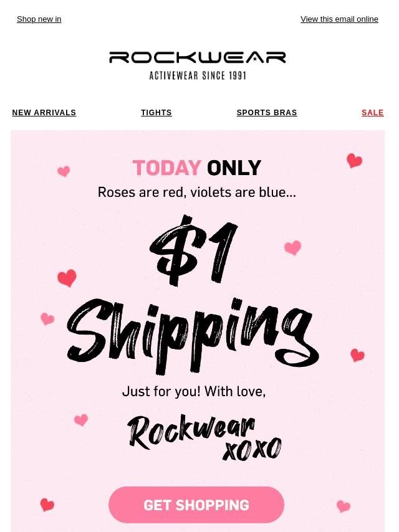Click 'View this email online' link
Image resolution: width=399 pixels, height=532 pixels.
tap(339, 19)
